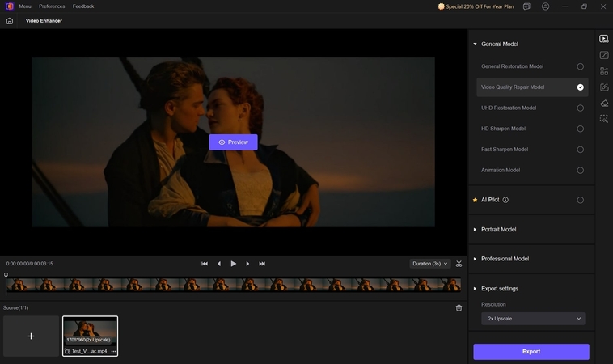Image resolution: width=613 pixels, height=364 pixels.
Task: Open the eraser tool in right sidebar
Action: tap(603, 103)
